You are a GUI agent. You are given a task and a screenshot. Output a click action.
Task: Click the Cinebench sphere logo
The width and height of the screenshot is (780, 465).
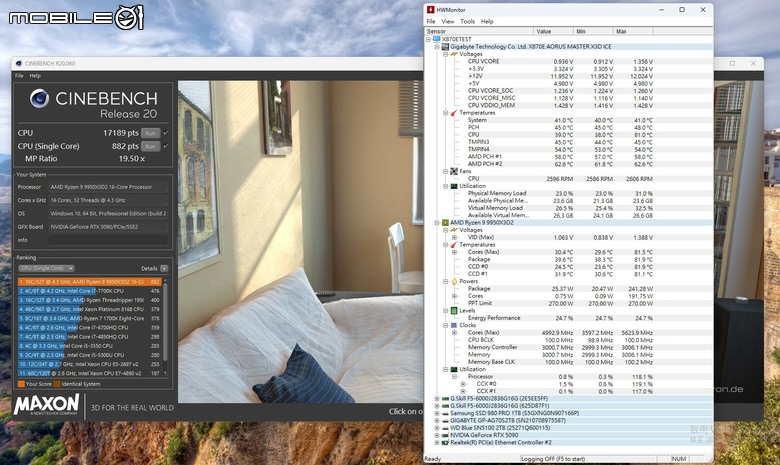[x=39, y=98]
